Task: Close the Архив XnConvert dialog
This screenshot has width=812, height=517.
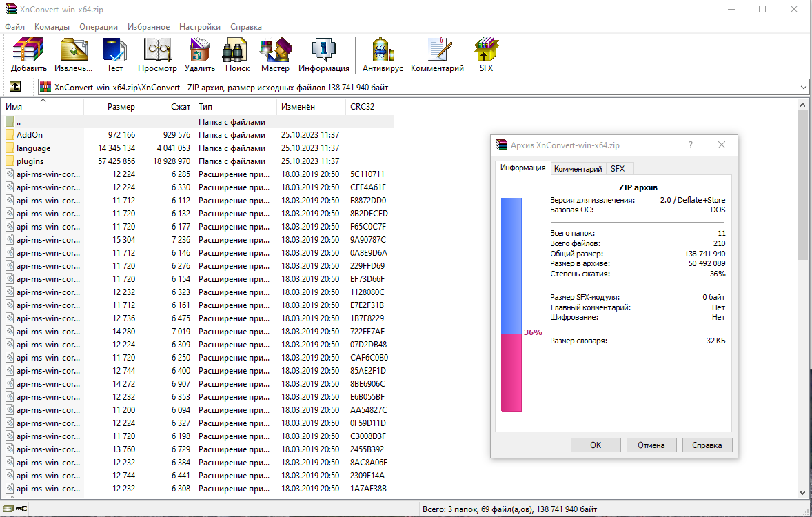Action: click(x=722, y=145)
